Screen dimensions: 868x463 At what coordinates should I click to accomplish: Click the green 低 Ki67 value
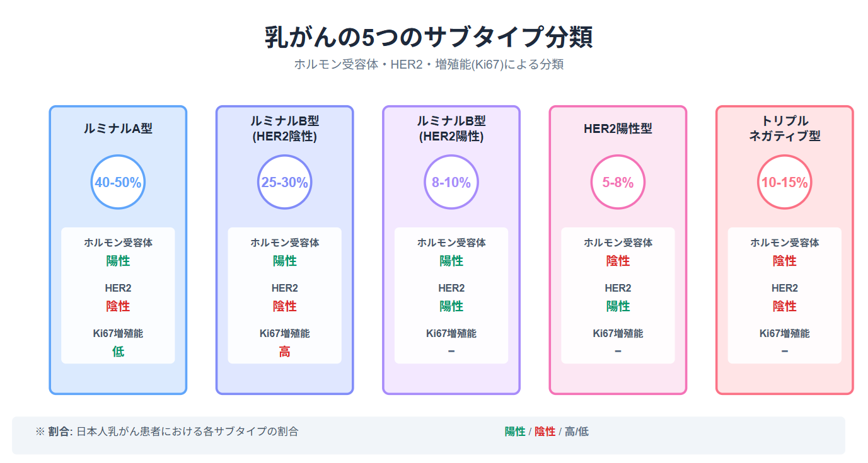(x=118, y=352)
